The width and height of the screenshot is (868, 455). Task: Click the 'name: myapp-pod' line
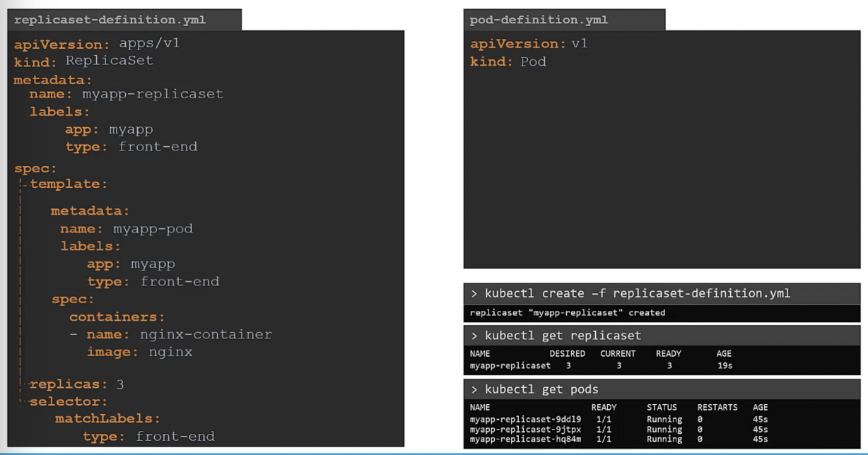coord(127,228)
